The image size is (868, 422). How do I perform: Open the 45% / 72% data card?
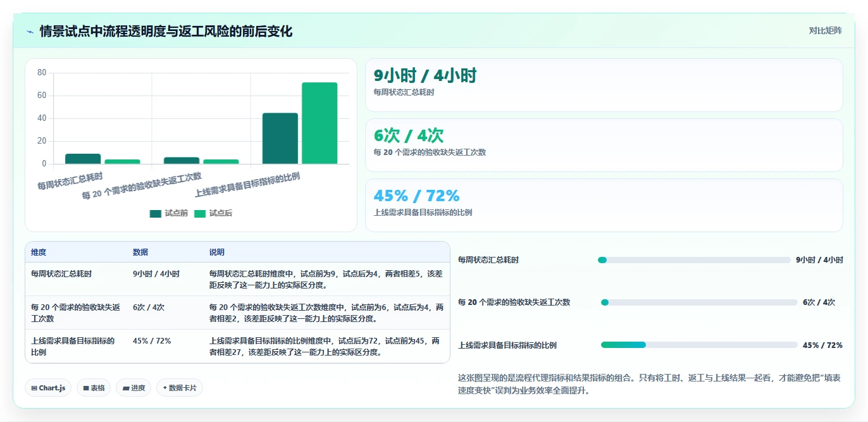point(604,205)
